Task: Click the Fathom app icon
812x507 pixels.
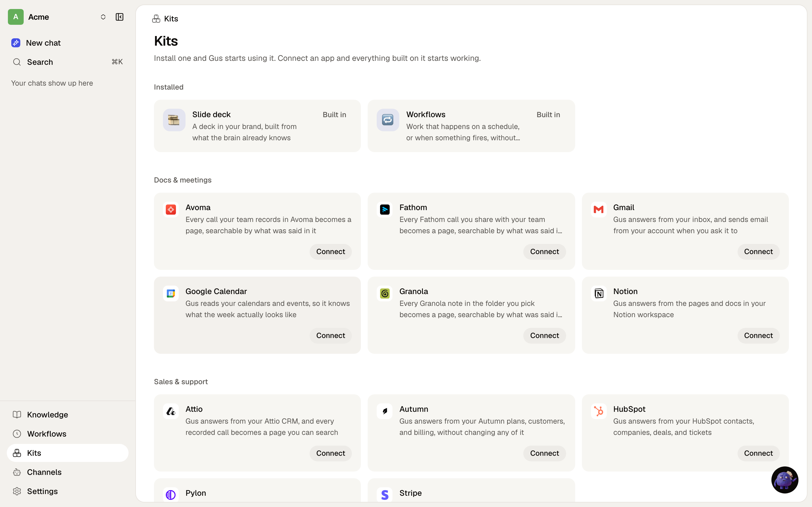Action: [385, 210]
